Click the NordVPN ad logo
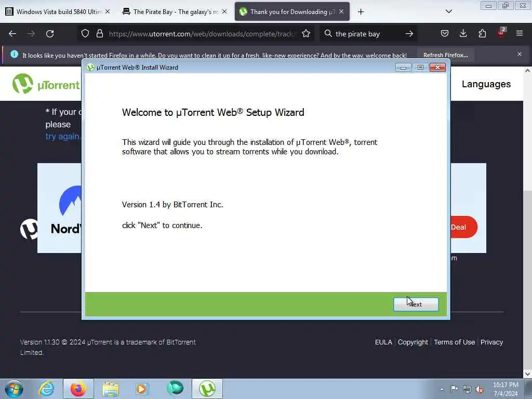This screenshot has width=532, height=399. pyautogui.click(x=66, y=210)
